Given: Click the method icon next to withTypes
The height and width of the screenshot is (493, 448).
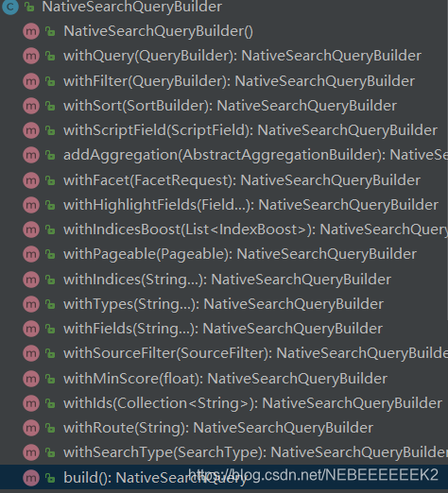Looking at the screenshot, I should pyautogui.click(x=31, y=304).
